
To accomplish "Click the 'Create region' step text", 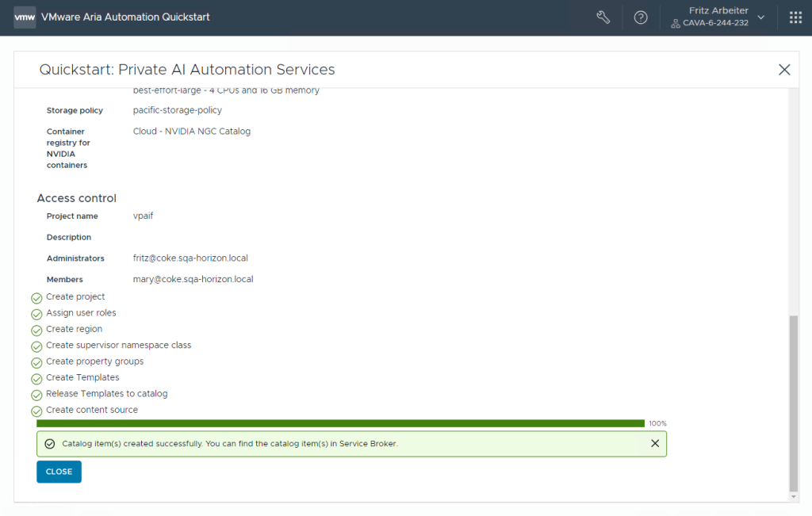I will [74, 329].
